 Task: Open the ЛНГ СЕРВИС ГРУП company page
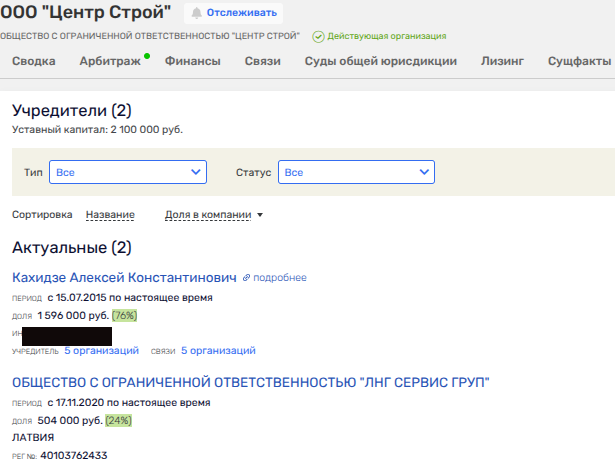(250, 383)
